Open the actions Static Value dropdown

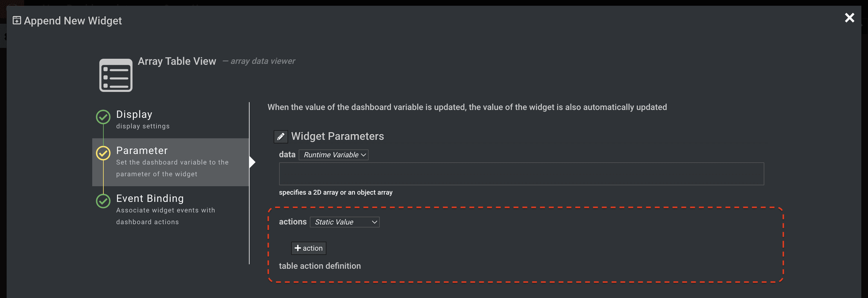click(x=344, y=222)
